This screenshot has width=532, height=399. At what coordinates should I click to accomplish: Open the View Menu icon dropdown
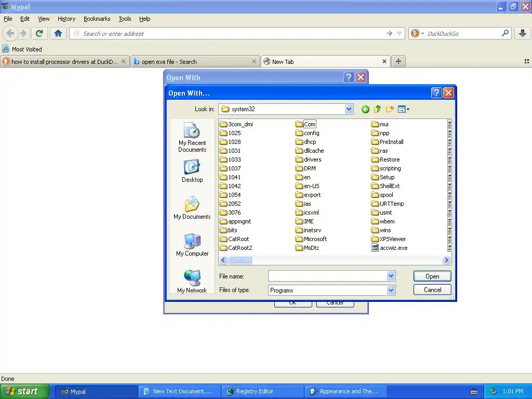point(403,109)
